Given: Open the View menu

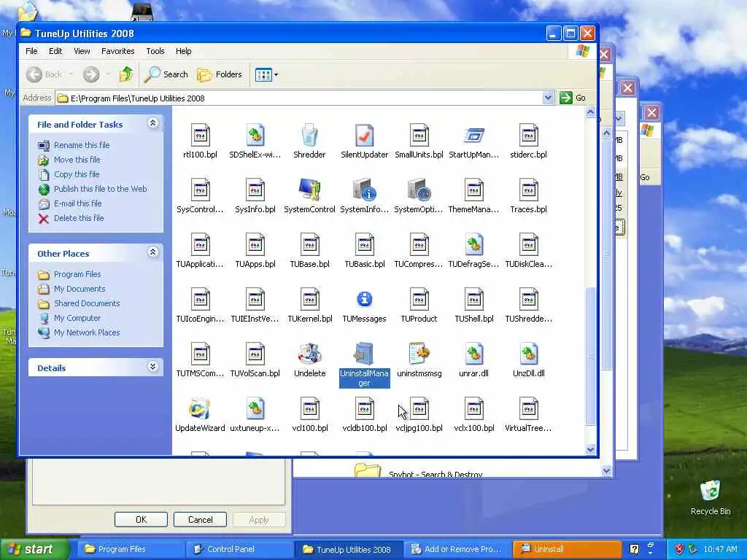Looking at the screenshot, I should [x=82, y=51].
